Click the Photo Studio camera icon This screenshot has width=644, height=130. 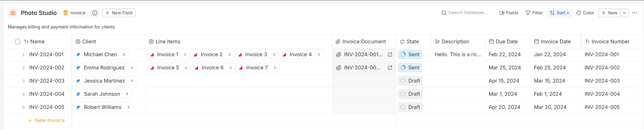(13, 13)
